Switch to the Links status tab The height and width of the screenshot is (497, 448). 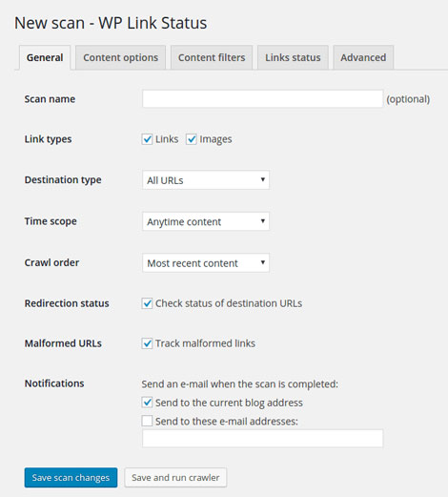pyautogui.click(x=293, y=57)
